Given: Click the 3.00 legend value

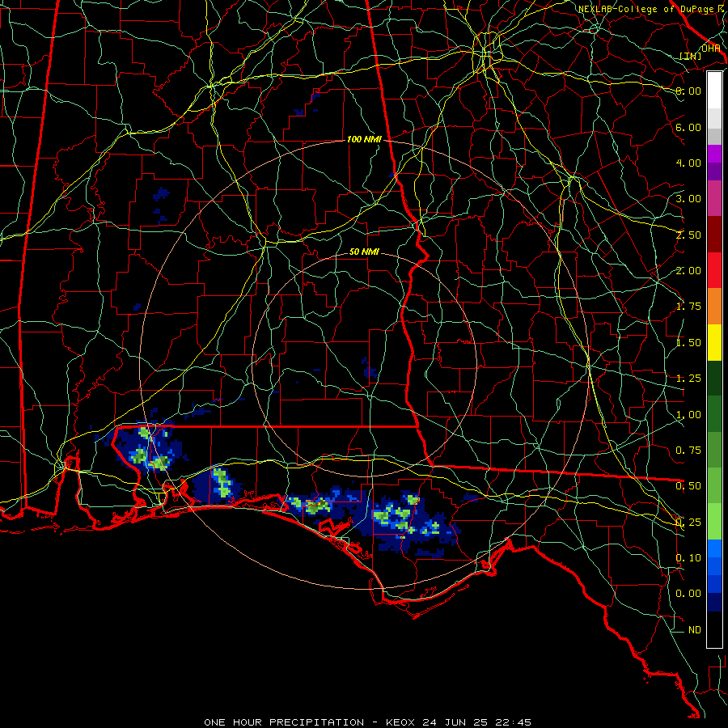Looking at the screenshot, I should tap(688, 199).
